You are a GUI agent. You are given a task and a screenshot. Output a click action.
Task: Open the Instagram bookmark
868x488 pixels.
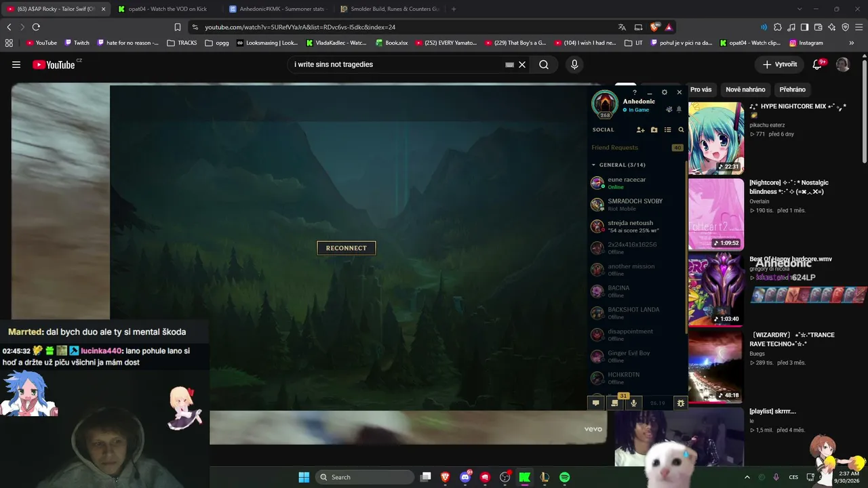tap(806, 43)
